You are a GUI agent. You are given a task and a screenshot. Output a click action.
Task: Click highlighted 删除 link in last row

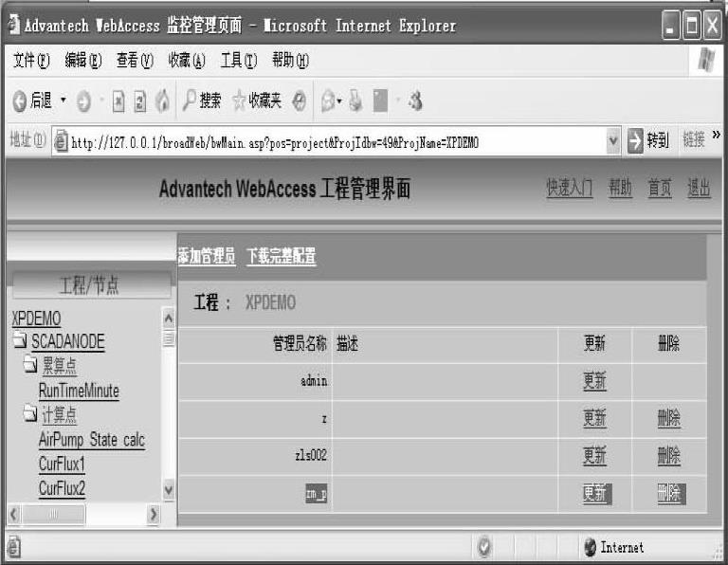pyautogui.click(x=671, y=494)
